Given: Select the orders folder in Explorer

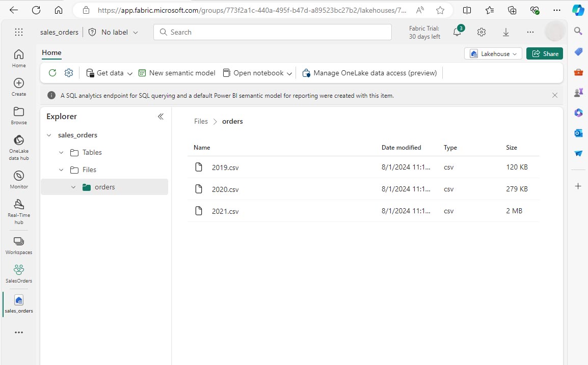Looking at the screenshot, I should [x=104, y=187].
